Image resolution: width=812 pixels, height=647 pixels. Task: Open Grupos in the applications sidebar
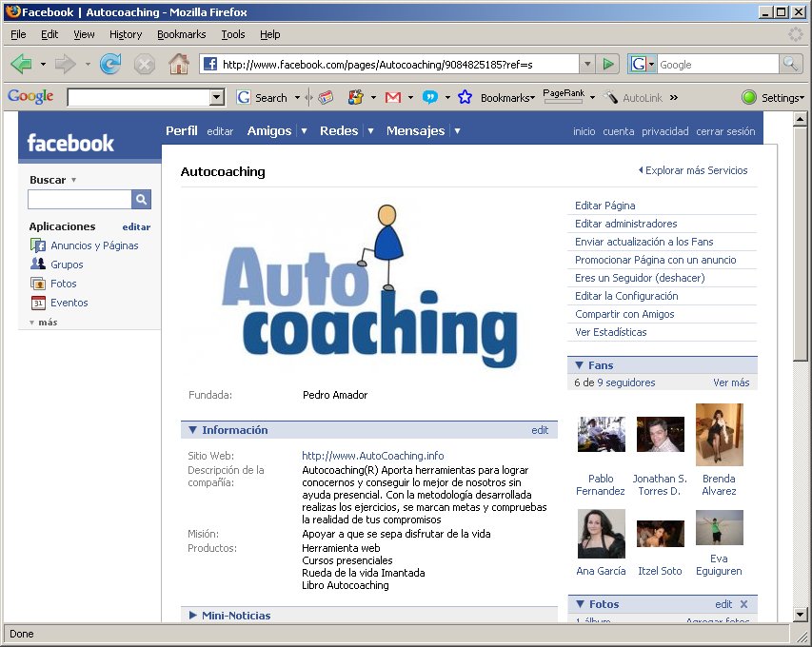[x=67, y=265]
